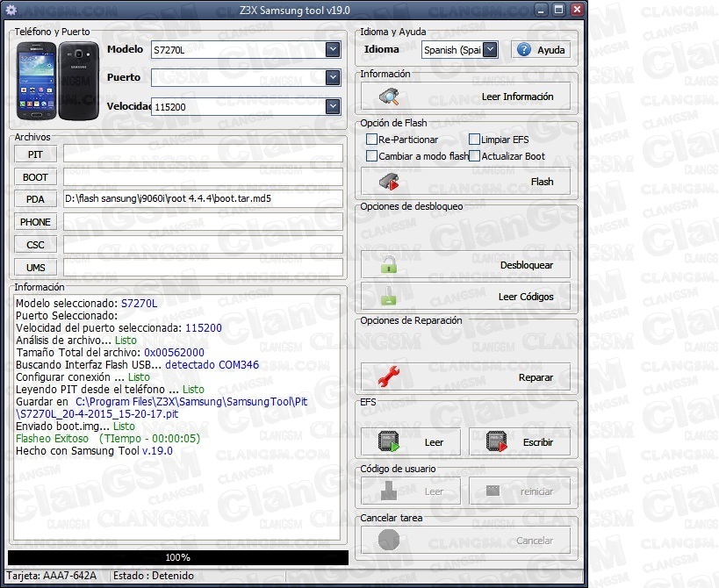Click the Samsung phone back image
Image resolution: width=719 pixels, height=588 pixels.
tap(79, 81)
